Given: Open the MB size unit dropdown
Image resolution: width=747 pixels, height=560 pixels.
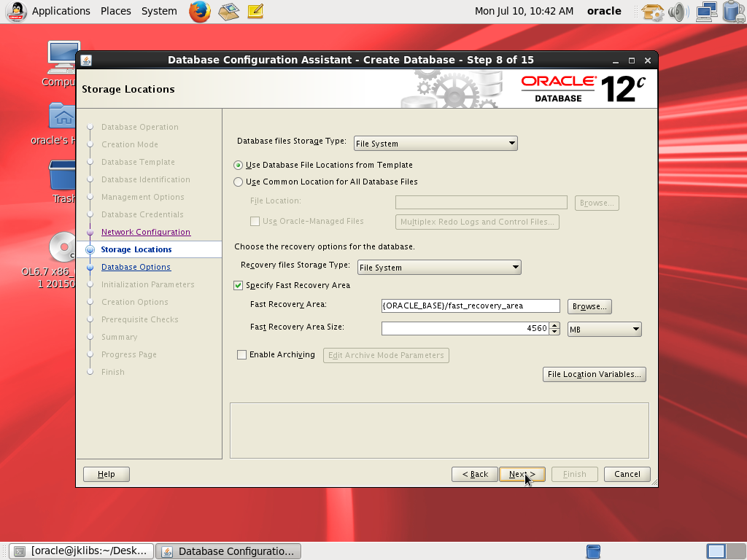Looking at the screenshot, I should (x=605, y=330).
